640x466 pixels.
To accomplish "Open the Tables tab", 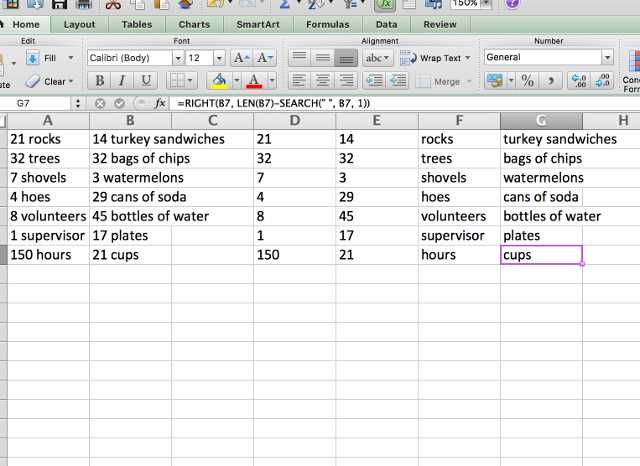I will tap(137, 24).
